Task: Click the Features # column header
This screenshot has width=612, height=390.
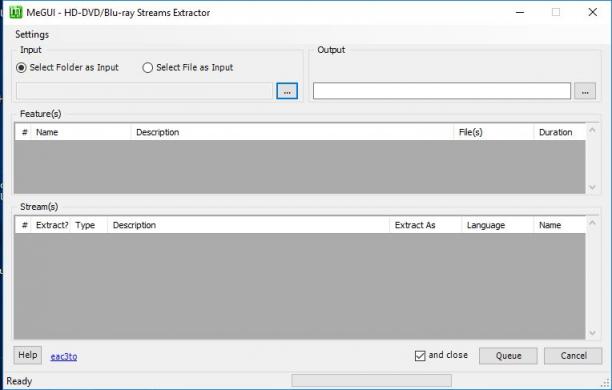Action: (23, 132)
